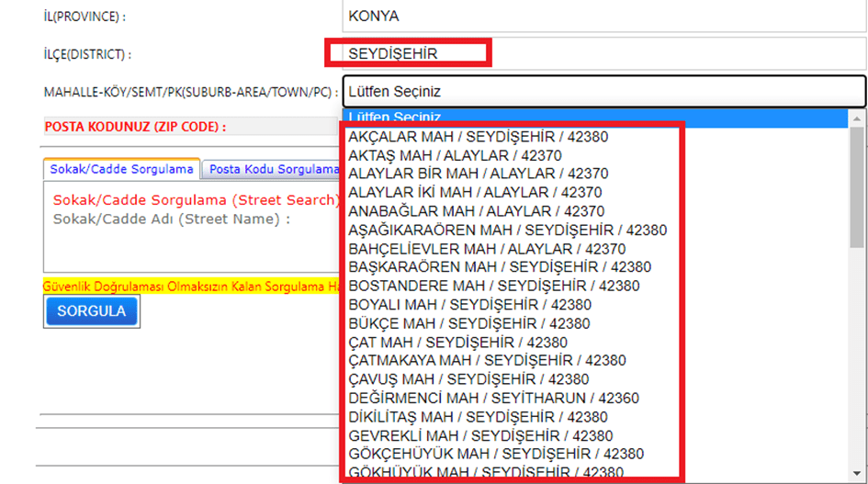Click the İl field showing KONYA

coord(603,16)
